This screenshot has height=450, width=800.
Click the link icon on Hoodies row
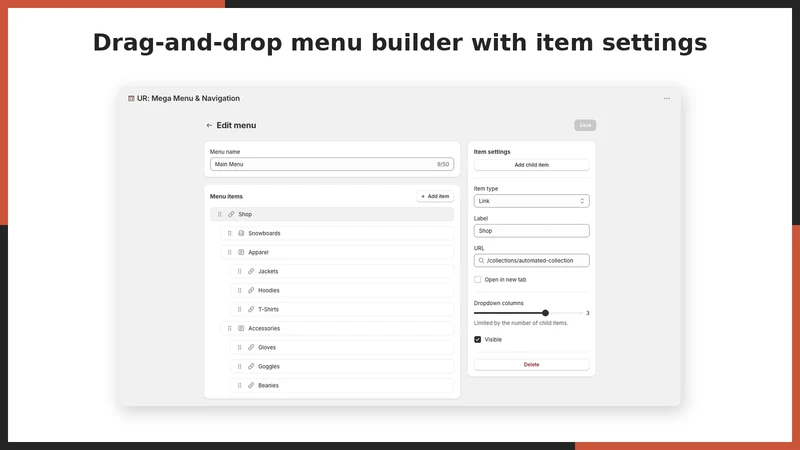click(251, 290)
